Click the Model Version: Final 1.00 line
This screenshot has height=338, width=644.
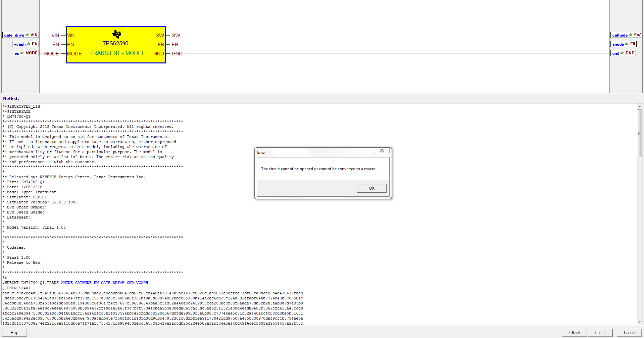pyautogui.click(x=34, y=227)
